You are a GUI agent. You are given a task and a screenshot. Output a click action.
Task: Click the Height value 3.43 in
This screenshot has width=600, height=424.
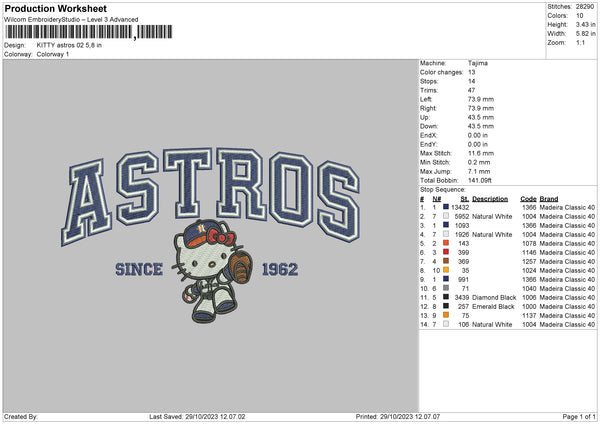point(585,24)
